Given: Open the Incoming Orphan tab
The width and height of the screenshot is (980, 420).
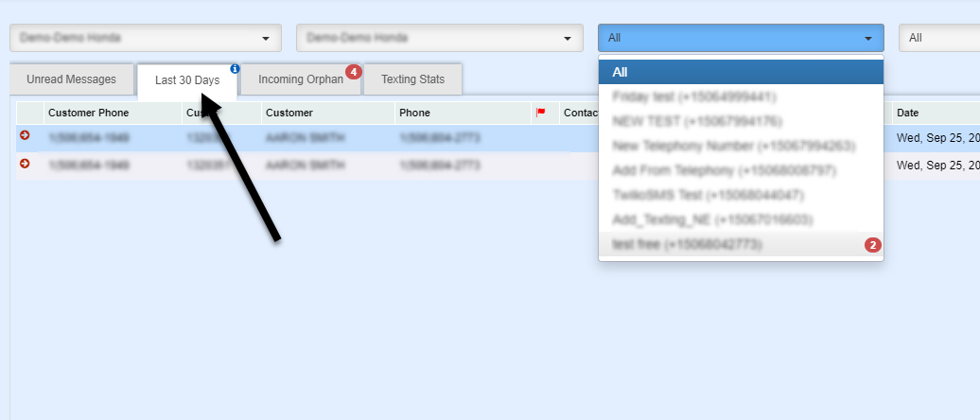Looking at the screenshot, I should pos(300,79).
